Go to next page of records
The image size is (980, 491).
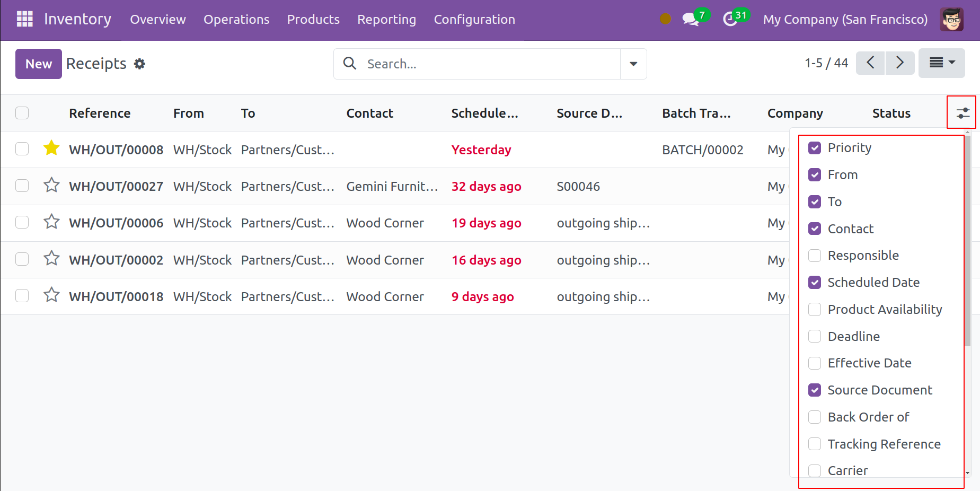pyautogui.click(x=899, y=63)
